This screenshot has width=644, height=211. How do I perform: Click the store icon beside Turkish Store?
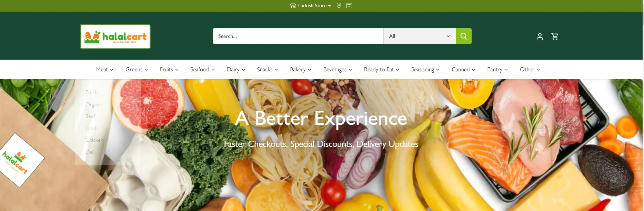click(293, 6)
